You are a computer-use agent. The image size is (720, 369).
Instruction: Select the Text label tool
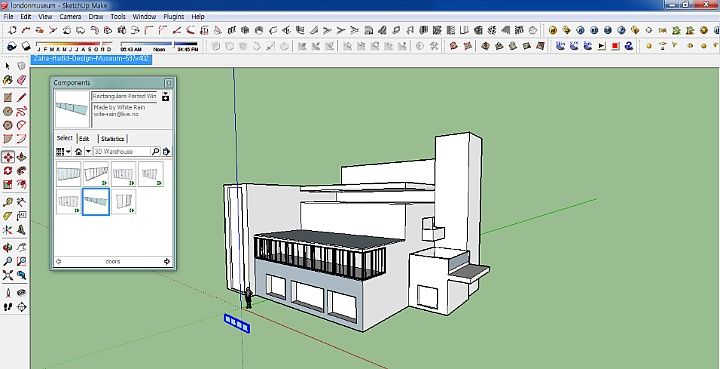click(21, 216)
